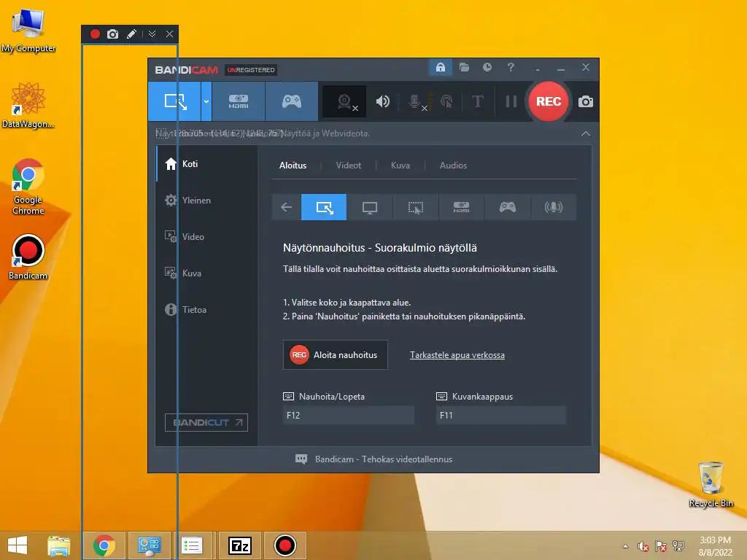Open Google Chrome desktop shortcut
The height and width of the screenshot is (560, 747).
pos(28,186)
